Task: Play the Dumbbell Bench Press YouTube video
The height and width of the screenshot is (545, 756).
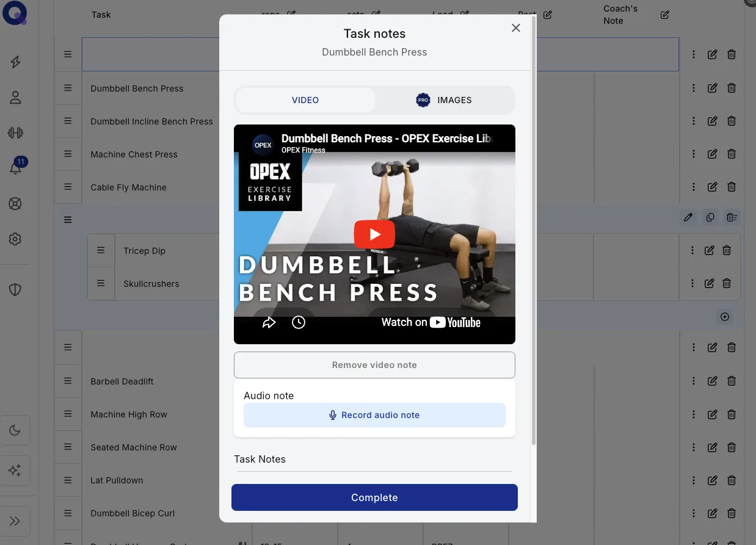Action: tap(374, 234)
